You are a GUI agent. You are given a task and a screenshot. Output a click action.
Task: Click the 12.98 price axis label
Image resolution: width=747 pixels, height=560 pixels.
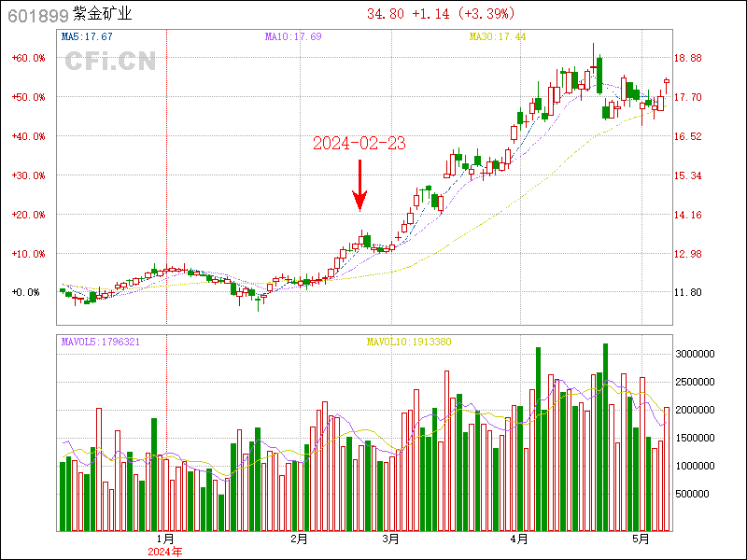(x=688, y=254)
